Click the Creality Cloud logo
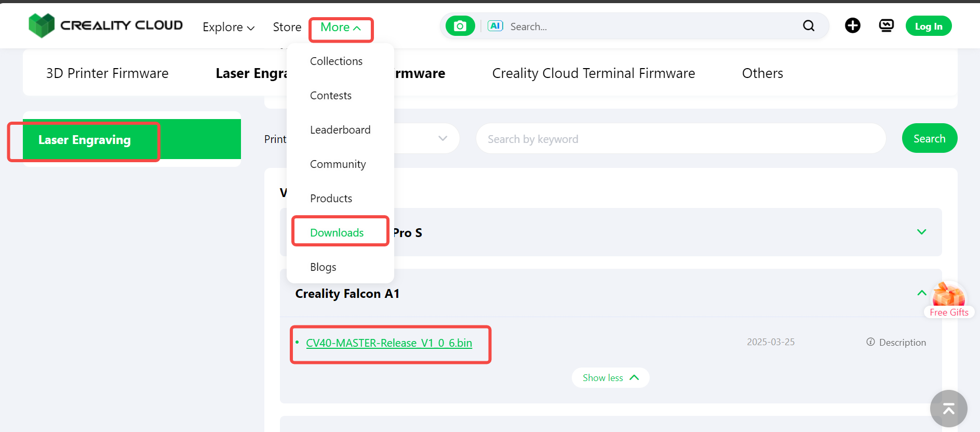Screen dimensions: 980x432 tap(106, 25)
